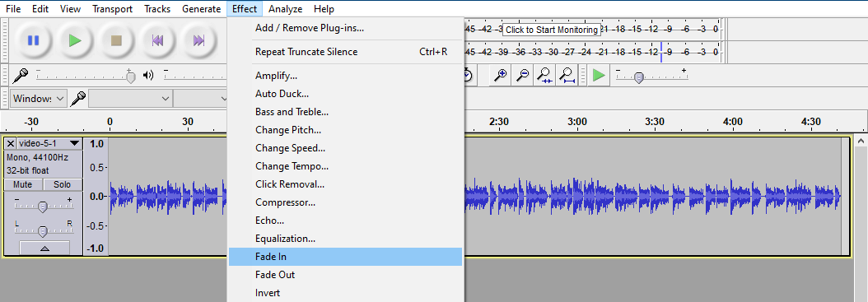Solo the video-5-1 track

[62, 185]
